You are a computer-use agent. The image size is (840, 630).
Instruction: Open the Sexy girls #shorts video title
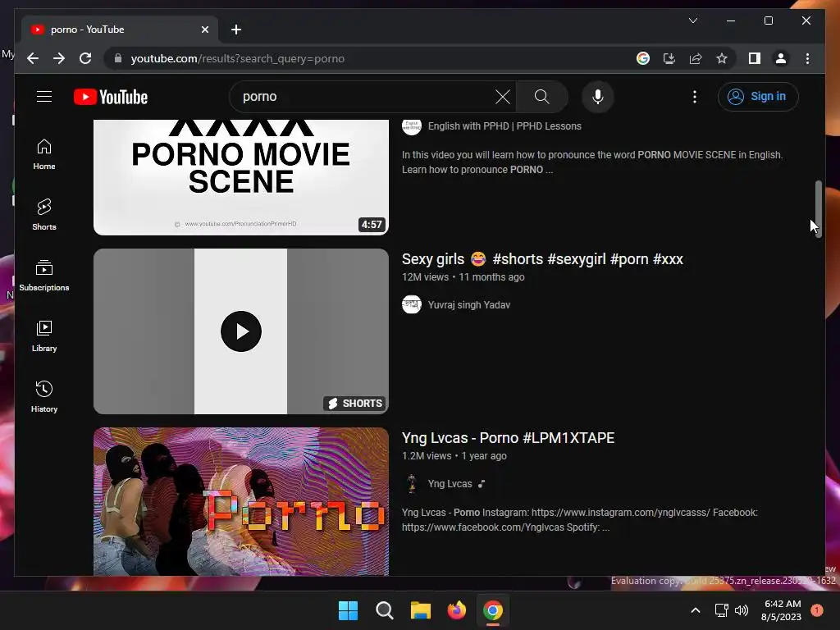click(542, 259)
